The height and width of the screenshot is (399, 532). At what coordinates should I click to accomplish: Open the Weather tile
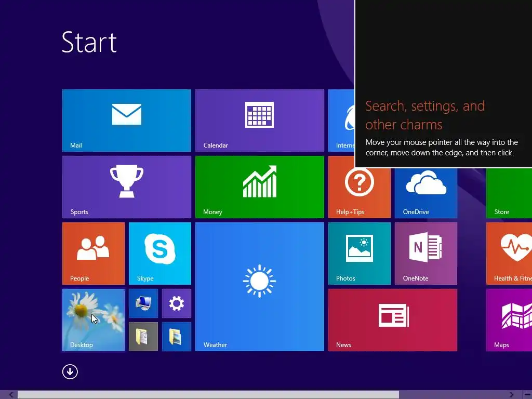tap(260, 287)
